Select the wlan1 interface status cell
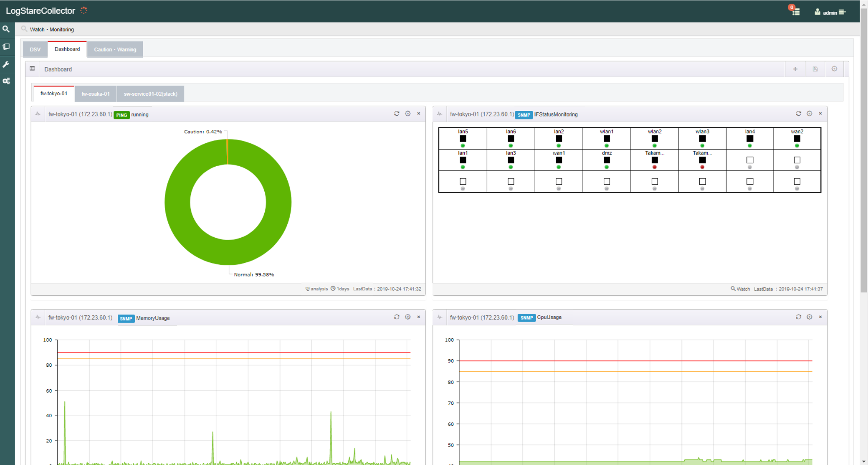868x467 pixels. [607, 138]
